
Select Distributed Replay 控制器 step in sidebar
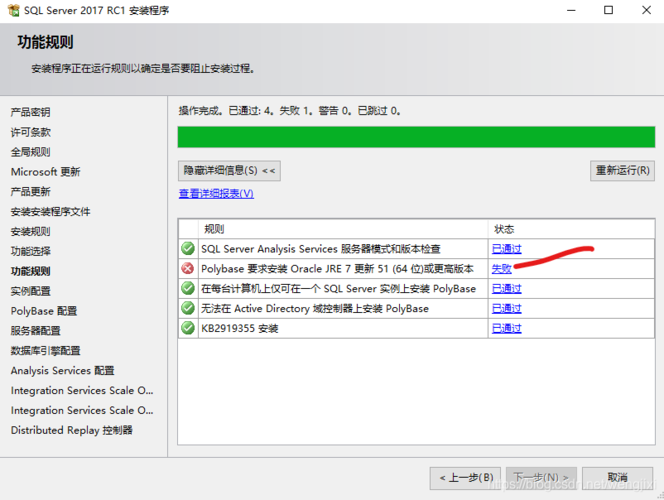click(x=72, y=431)
